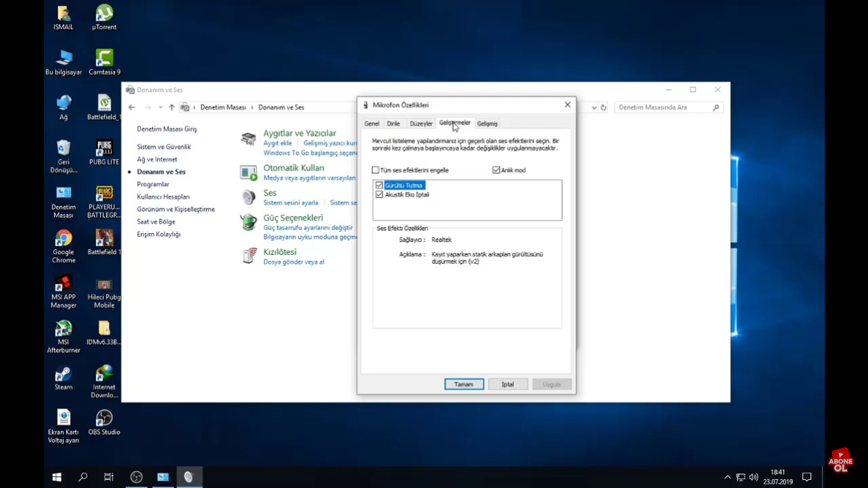The width and height of the screenshot is (868, 488).
Task: Open the 'Aygıtlar ve Yazıcılar' link
Action: point(299,133)
